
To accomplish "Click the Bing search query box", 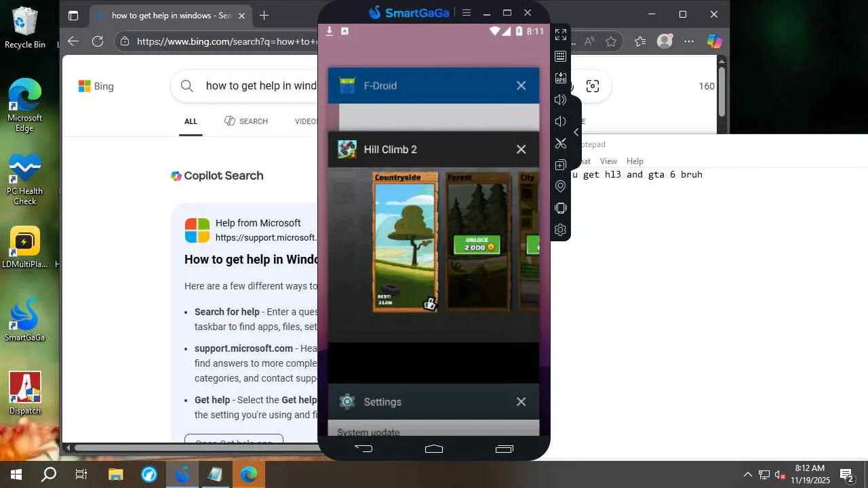I will point(261,86).
